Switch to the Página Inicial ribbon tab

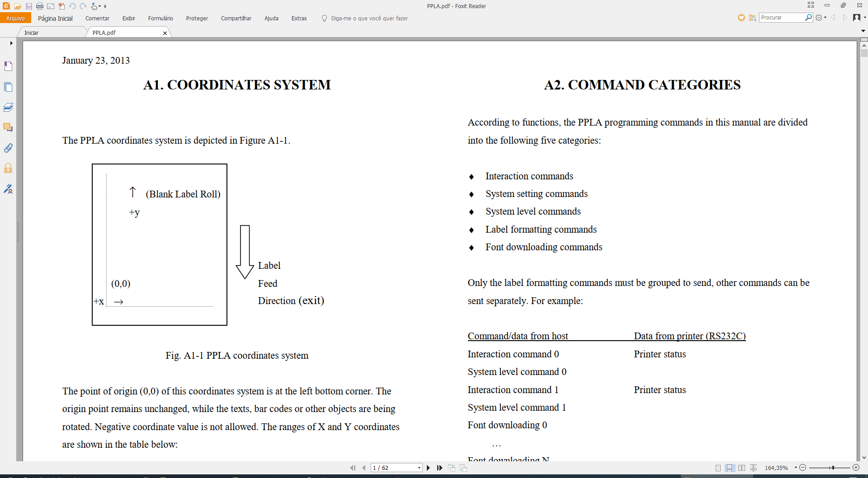55,18
